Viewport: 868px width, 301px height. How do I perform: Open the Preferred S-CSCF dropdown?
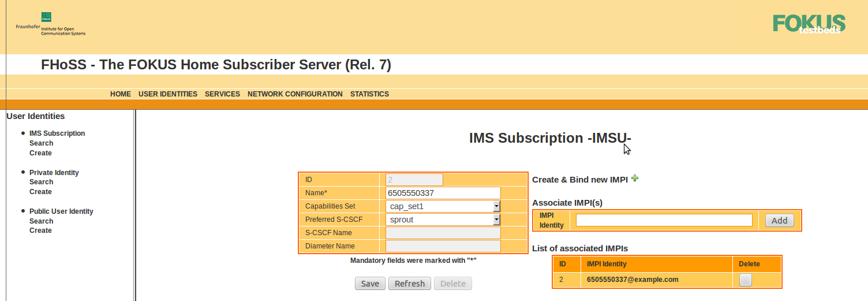pyautogui.click(x=443, y=220)
